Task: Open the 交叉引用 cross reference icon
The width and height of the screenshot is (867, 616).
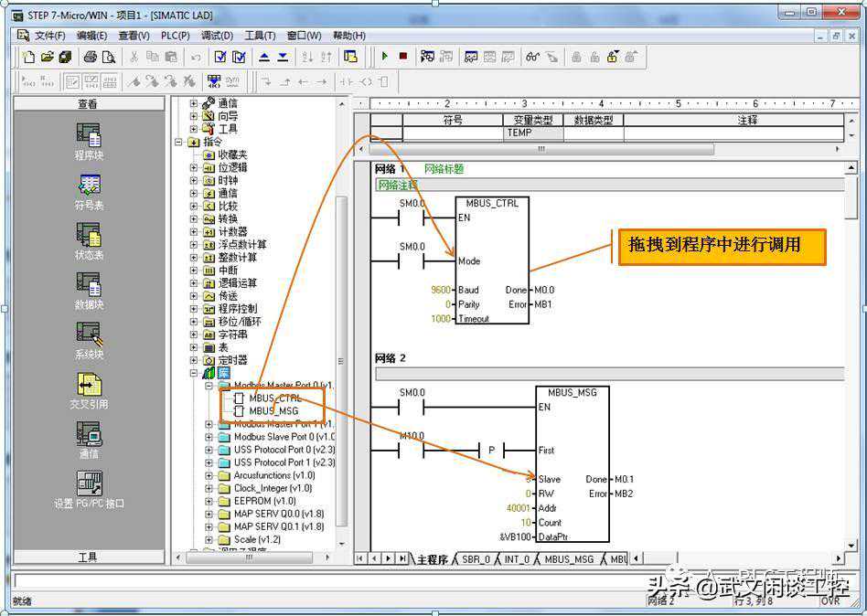Action: pos(89,384)
